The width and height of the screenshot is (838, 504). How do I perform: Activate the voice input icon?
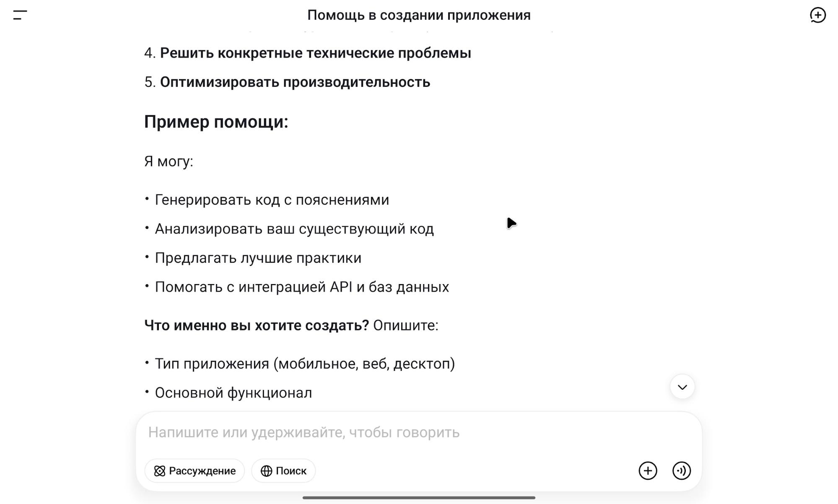682,470
